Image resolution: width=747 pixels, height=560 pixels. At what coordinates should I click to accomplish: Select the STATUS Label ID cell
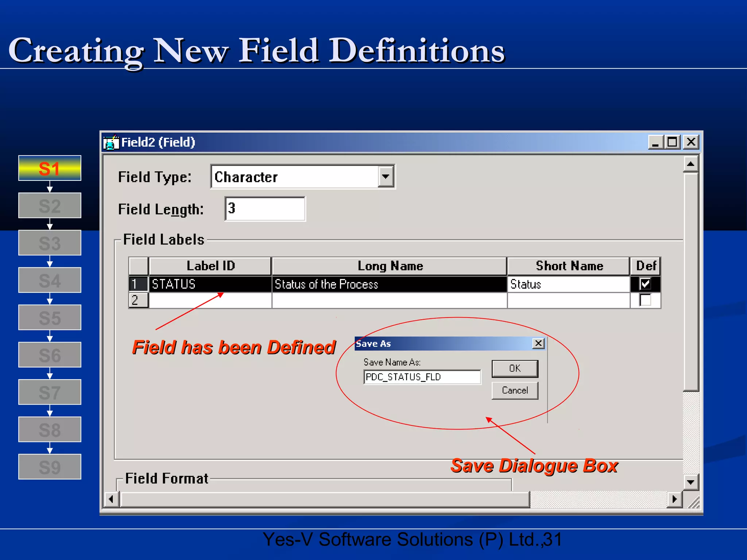pyautogui.click(x=210, y=284)
